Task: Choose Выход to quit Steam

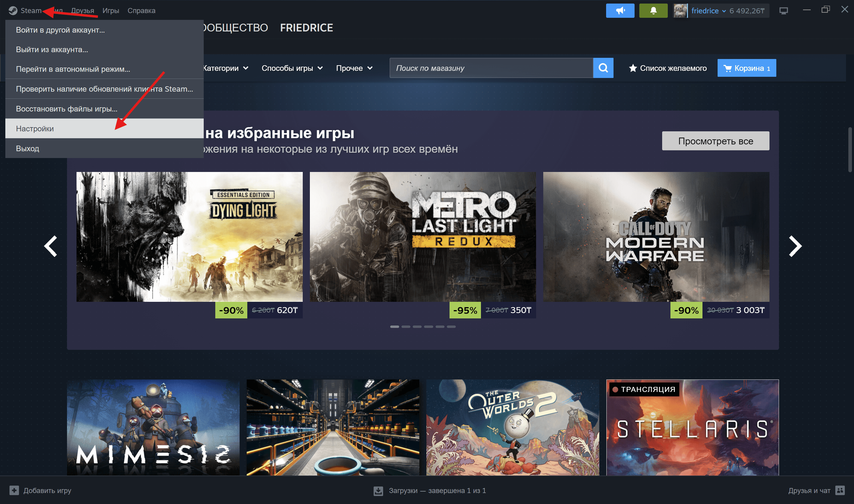Action: [x=104, y=148]
